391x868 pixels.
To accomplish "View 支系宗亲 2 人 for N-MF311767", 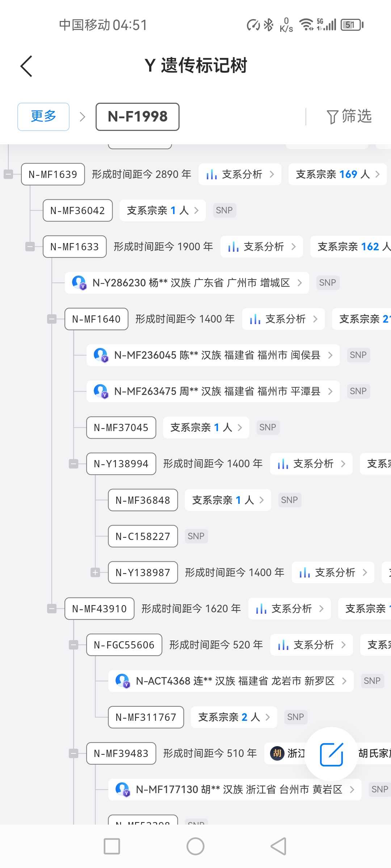I will [234, 717].
